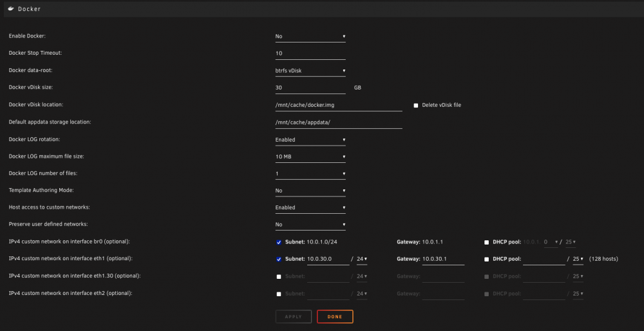Click the DONE button
Viewport: 644px width, 331px height.
335,317
